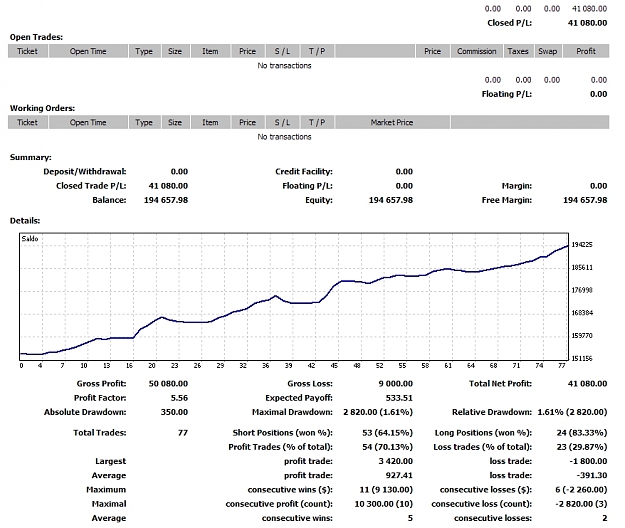Image resolution: width=625 pixels, height=528 pixels.
Task: Click the Closed Trade P/L value 41 080.00
Action: (x=168, y=186)
